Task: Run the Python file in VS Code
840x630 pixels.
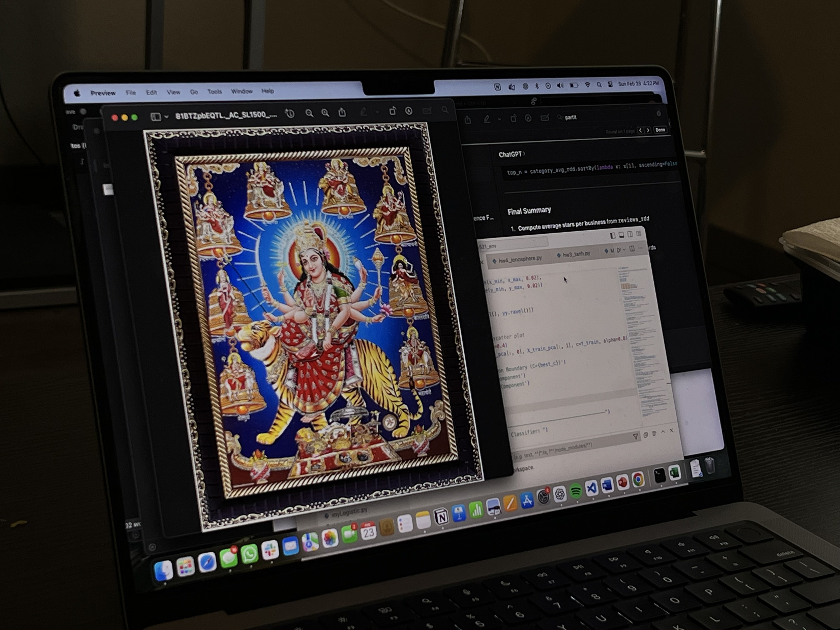Action: (x=619, y=250)
